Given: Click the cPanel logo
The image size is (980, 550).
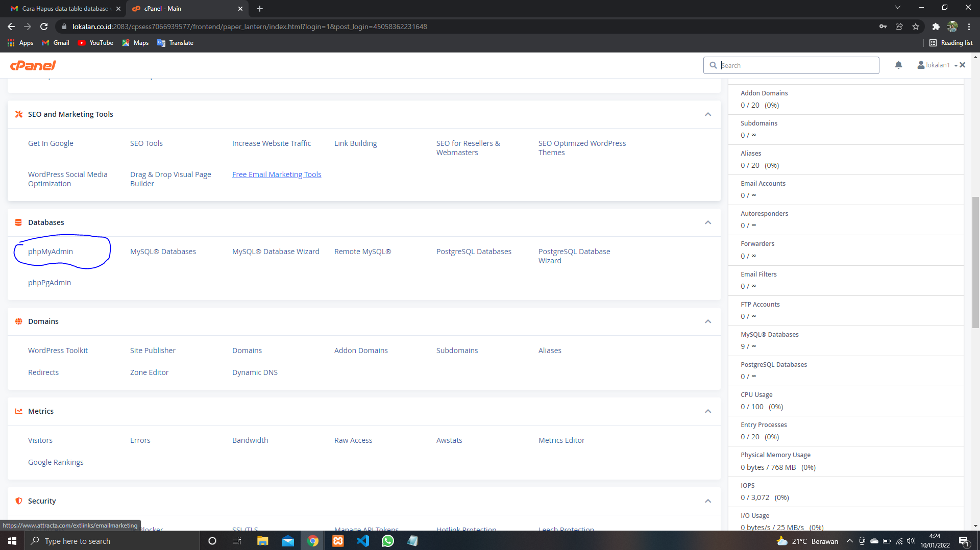Looking at the screenshot, I should 33,65.
